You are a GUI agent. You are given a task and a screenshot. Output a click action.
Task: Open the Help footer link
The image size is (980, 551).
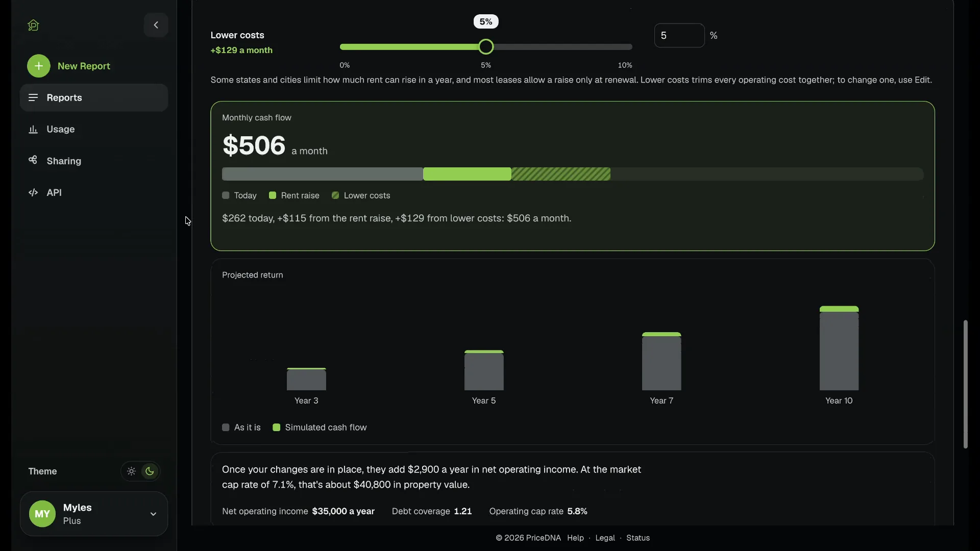575,538
